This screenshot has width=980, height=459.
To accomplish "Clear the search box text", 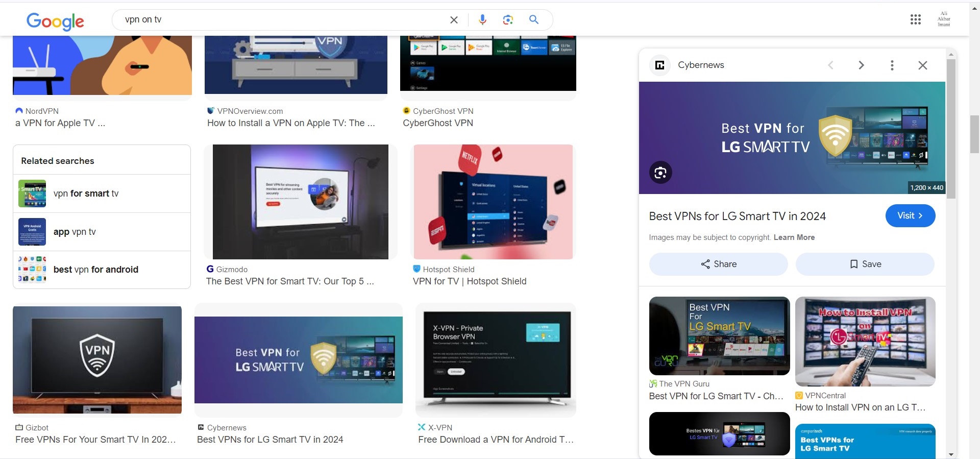I will coord(454,20).
